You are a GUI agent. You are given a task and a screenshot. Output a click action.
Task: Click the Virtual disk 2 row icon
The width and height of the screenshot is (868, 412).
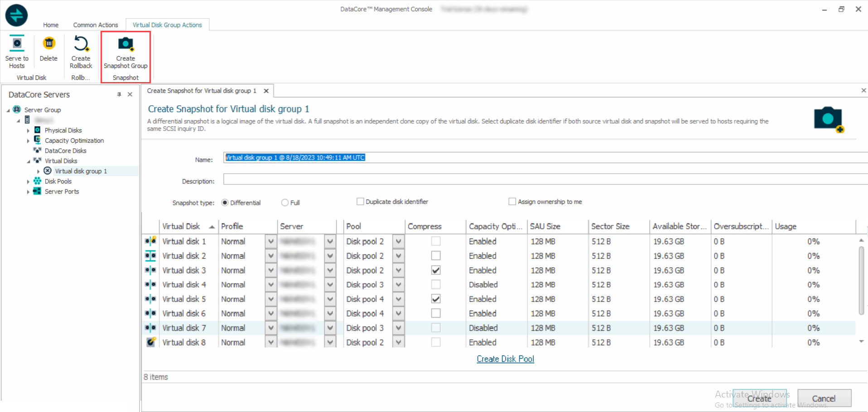click(x=151, y=256)
